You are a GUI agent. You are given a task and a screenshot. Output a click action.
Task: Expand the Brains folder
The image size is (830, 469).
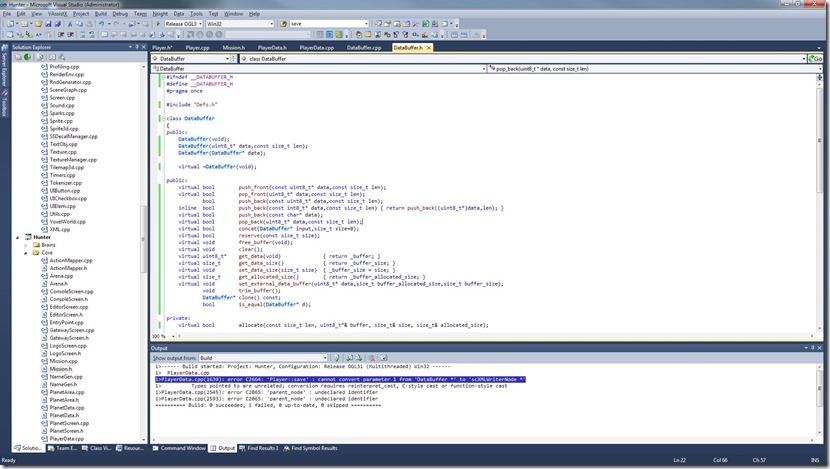[x=26, y=245]
